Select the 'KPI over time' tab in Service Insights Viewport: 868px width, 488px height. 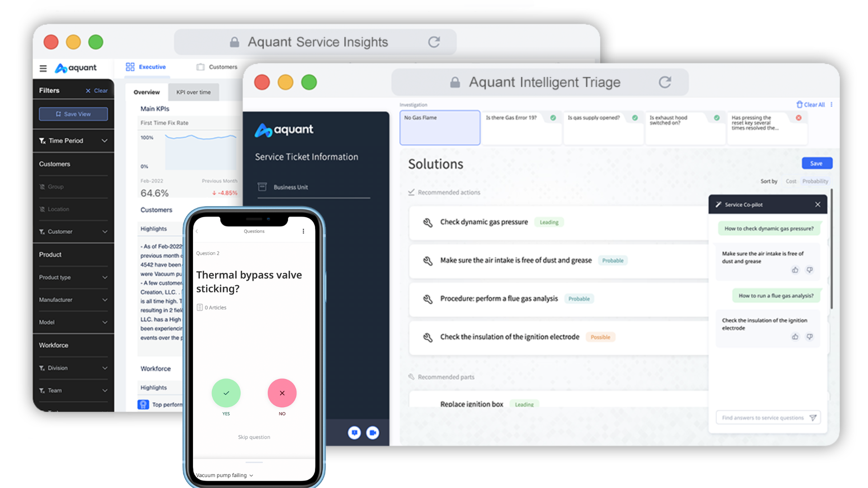click(193, 92)
